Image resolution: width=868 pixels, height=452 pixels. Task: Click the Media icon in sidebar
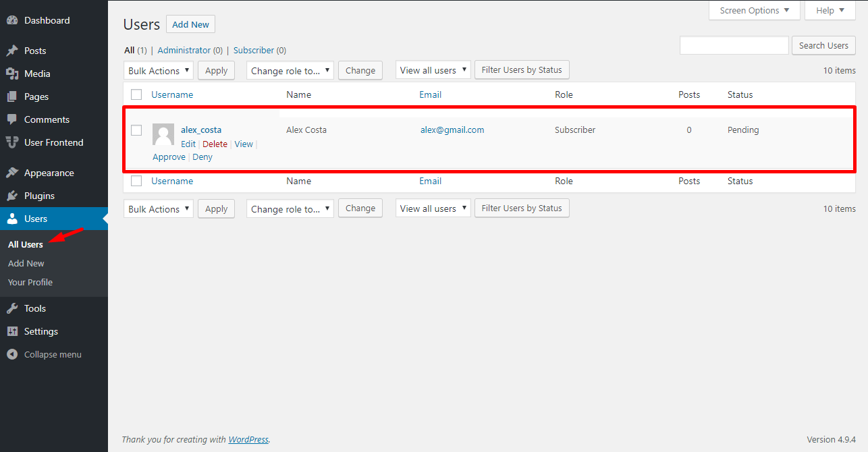point(12,74)
